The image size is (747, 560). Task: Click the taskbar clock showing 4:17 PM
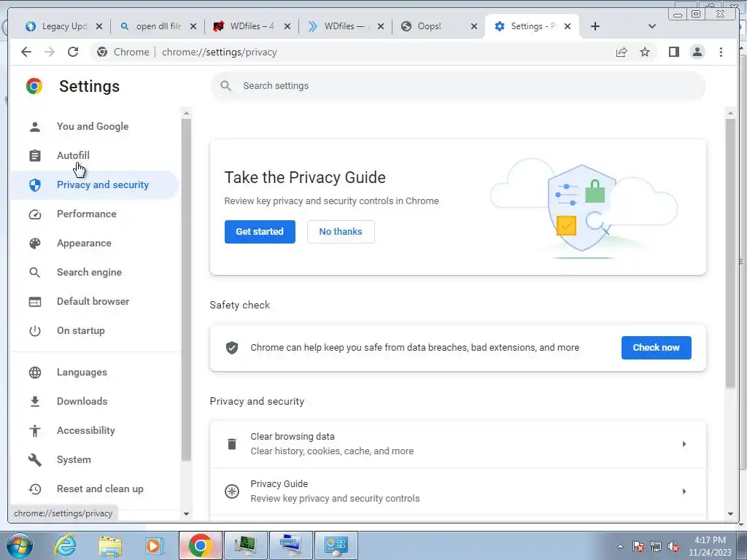click(x=710, y=546)
